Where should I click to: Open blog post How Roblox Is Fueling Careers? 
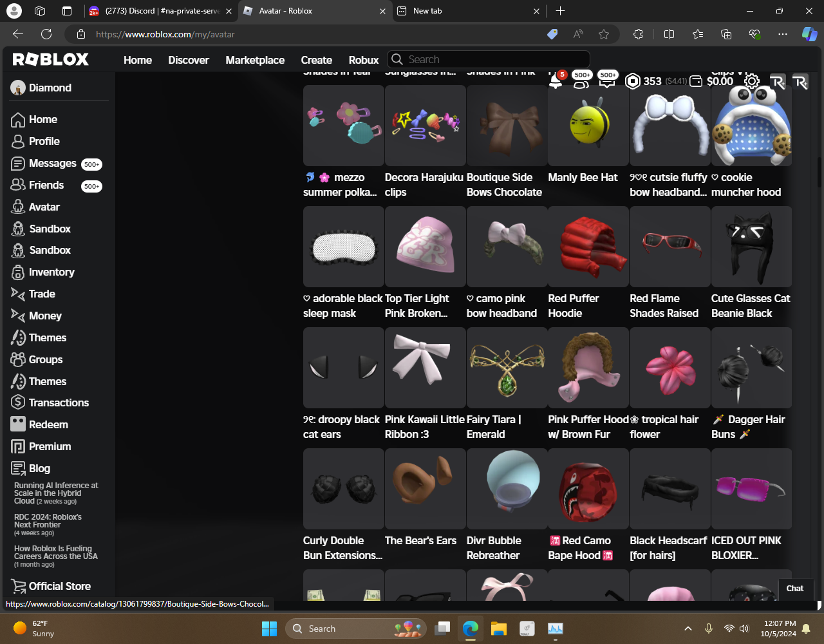pyautogui.click(x=56, y=556)
